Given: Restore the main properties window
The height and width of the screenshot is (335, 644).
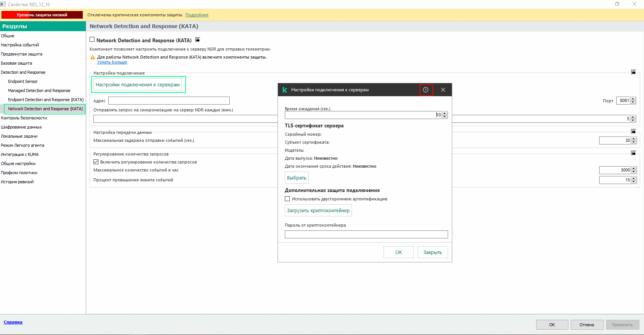Looking at the screenshot, I should [617, 4].
